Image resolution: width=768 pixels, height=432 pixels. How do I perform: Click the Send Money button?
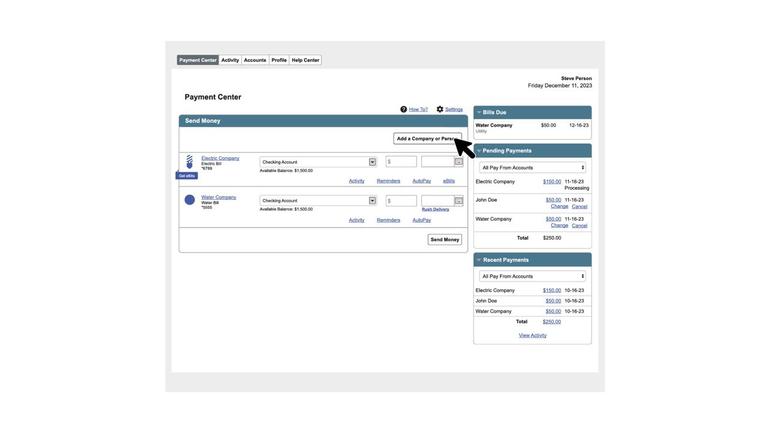tap(445, 240)
